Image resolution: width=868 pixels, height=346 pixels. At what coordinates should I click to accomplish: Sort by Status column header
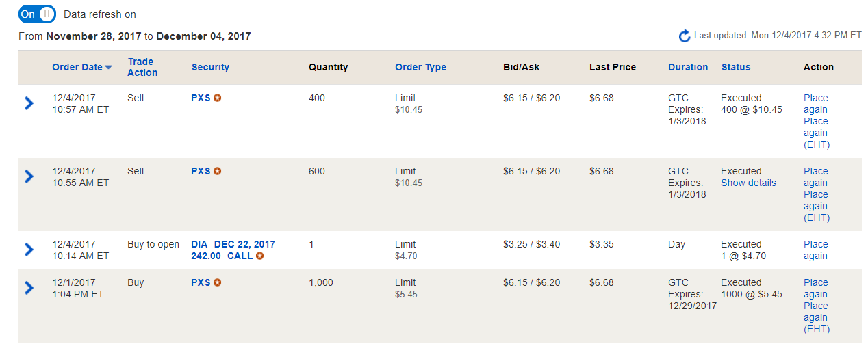[736, 67]
